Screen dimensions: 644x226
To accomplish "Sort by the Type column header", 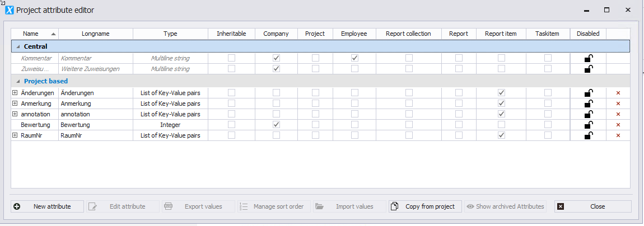I will (x=170, y=34).
